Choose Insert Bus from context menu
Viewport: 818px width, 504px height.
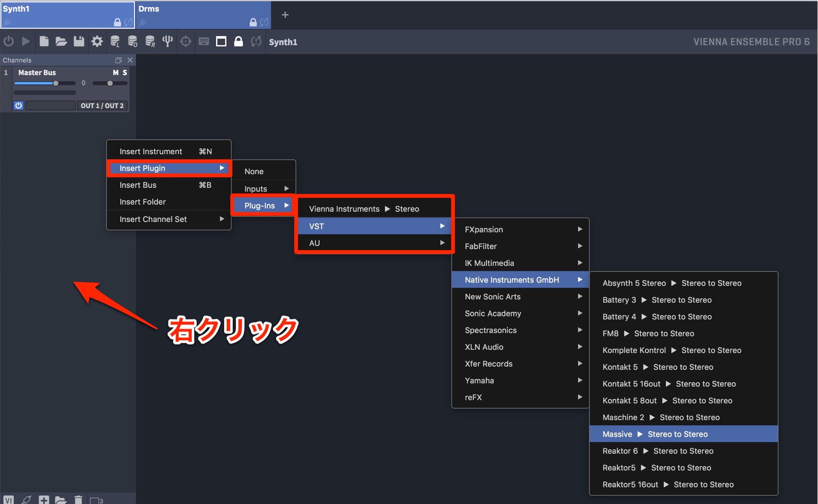click(x=169, y=185)
